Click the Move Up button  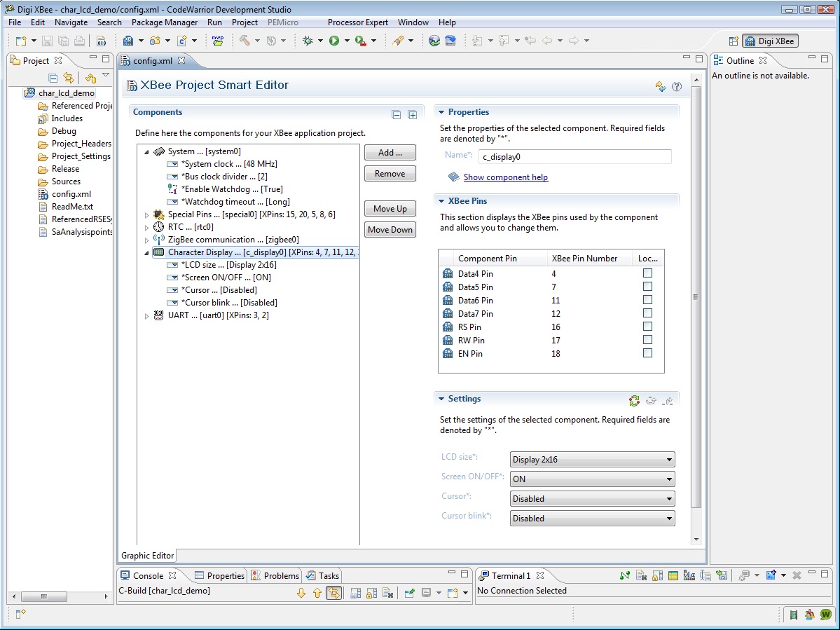[390, 209]
